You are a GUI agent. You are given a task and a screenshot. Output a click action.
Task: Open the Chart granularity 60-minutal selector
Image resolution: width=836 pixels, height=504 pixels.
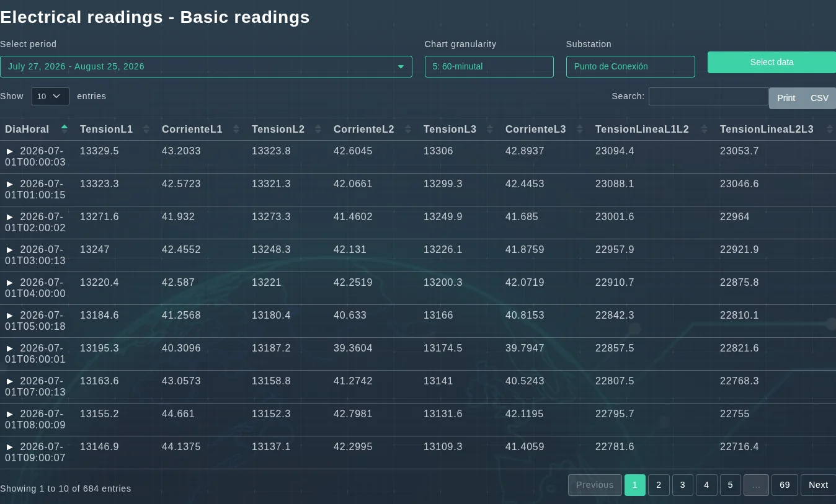pyautogui.click(x=489, y=66)
